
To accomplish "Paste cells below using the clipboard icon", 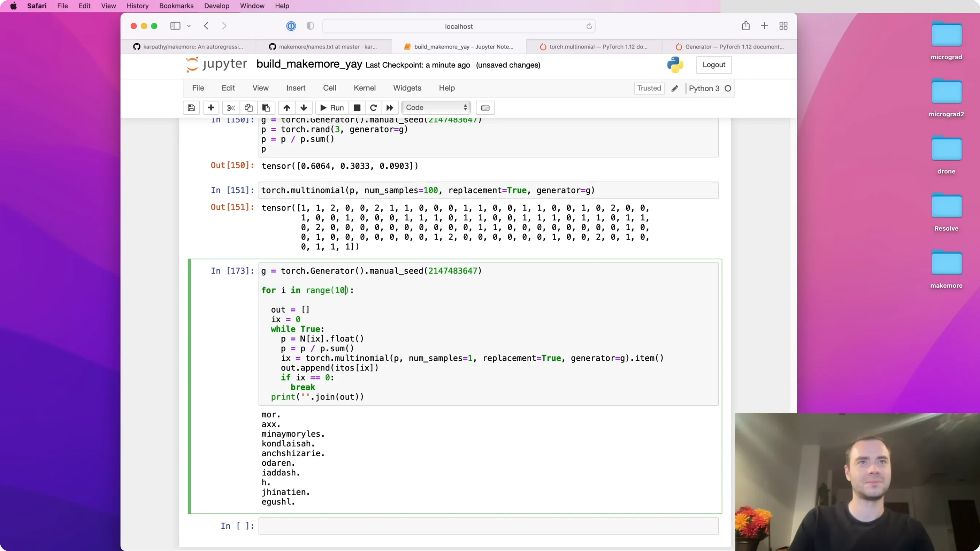I will 266,108.
